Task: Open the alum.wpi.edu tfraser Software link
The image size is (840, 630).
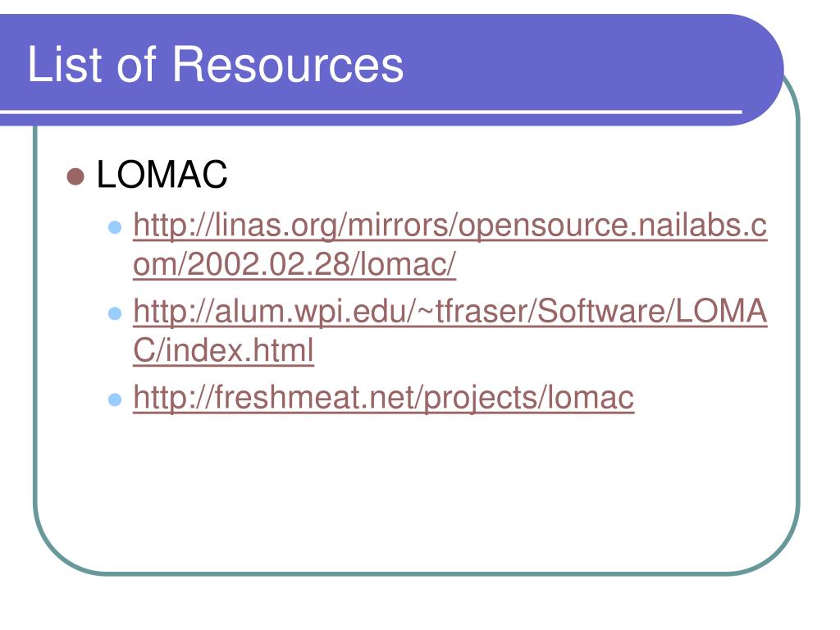Action: [x=450, y=311]
